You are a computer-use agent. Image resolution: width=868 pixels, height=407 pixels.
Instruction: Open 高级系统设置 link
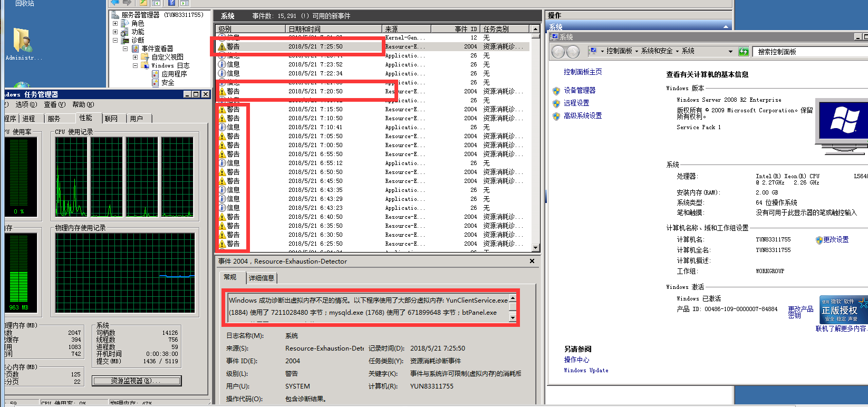point(583,116)
